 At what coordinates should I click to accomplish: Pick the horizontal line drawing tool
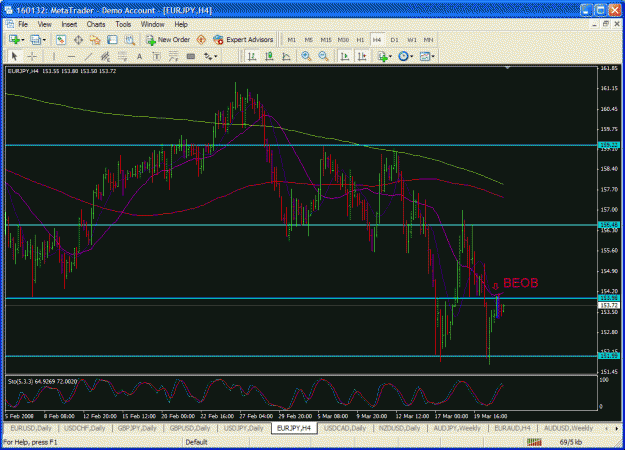point(71,56)
